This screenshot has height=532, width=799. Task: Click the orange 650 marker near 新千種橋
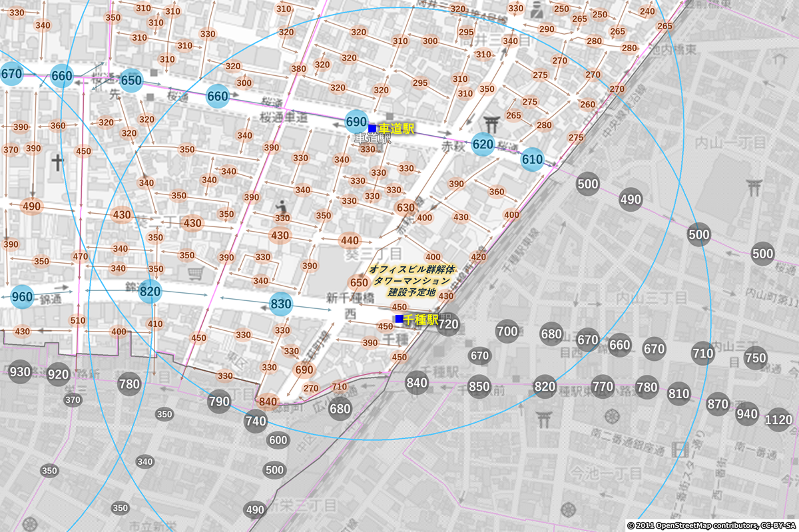click(359, 282)
